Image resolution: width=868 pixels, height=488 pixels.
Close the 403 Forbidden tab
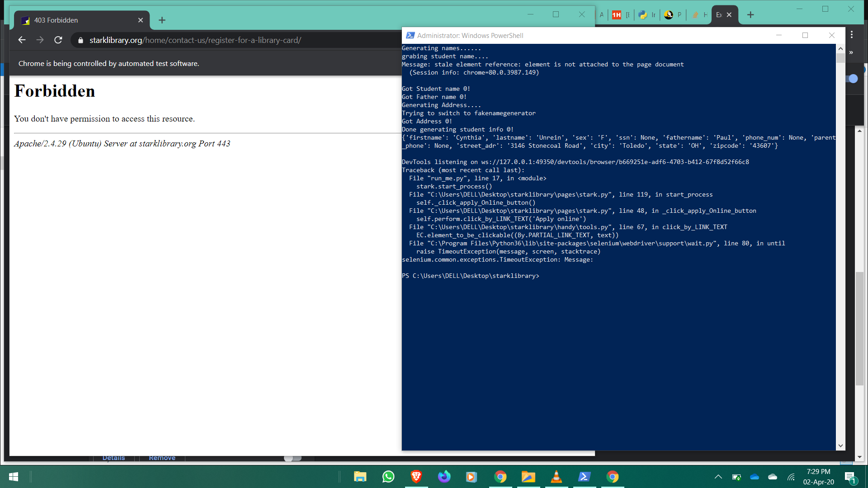tap(141, 20)
